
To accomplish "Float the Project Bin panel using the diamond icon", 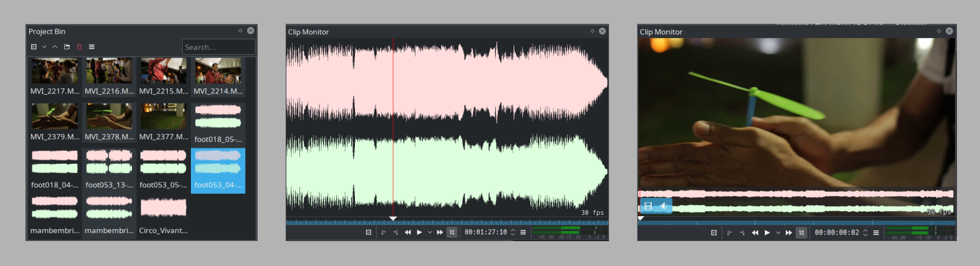I will tap(240, 31).
